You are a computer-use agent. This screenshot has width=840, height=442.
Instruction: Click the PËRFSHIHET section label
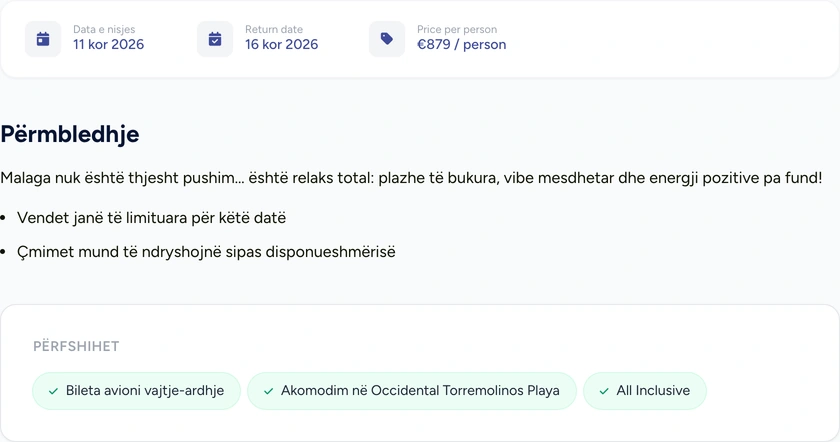coord(76,346)
